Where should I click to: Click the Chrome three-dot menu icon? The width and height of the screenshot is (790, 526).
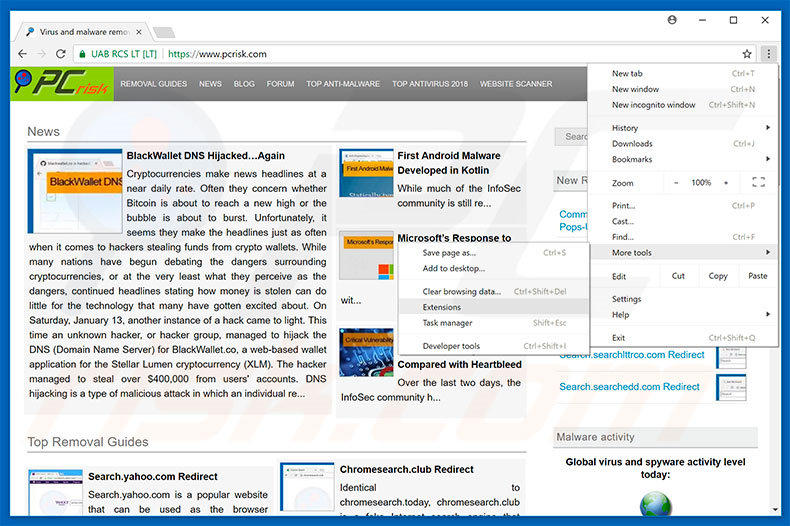click(x=768, y=53)
